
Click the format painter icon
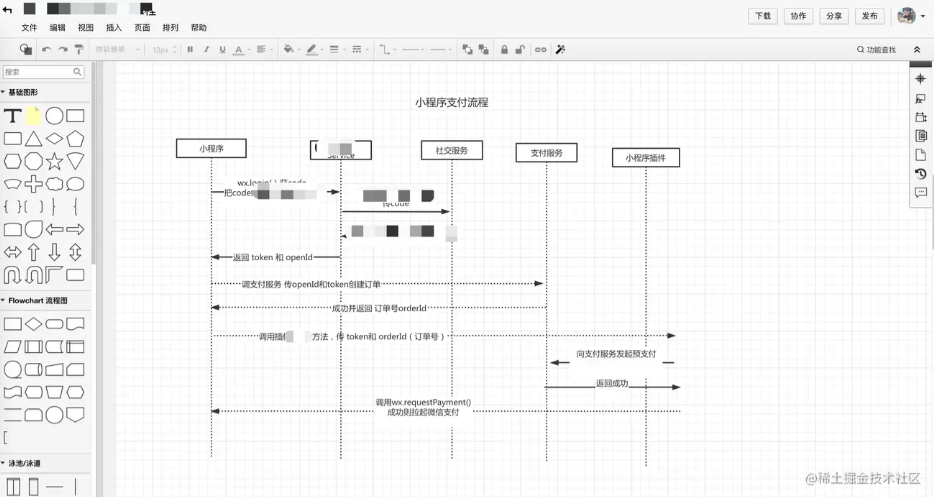[79, 49]
